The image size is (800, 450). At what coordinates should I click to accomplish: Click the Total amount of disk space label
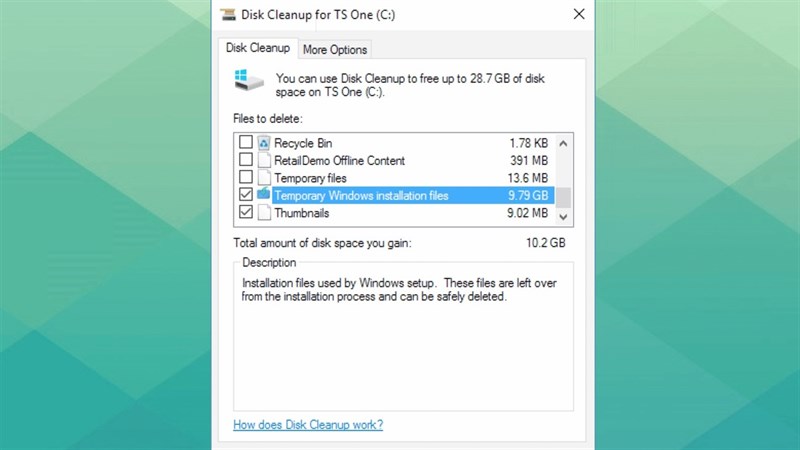click(x=322, y=243)
